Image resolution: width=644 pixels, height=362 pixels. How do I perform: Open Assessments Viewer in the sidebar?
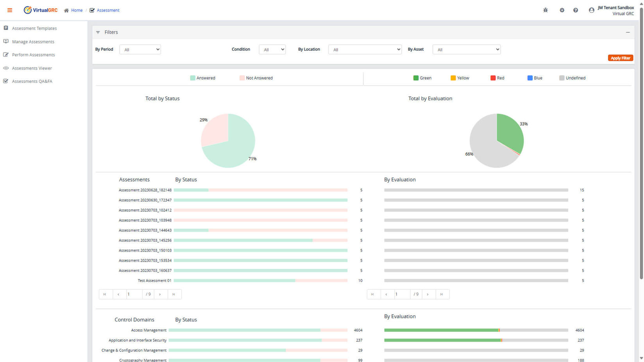[32, 68]
